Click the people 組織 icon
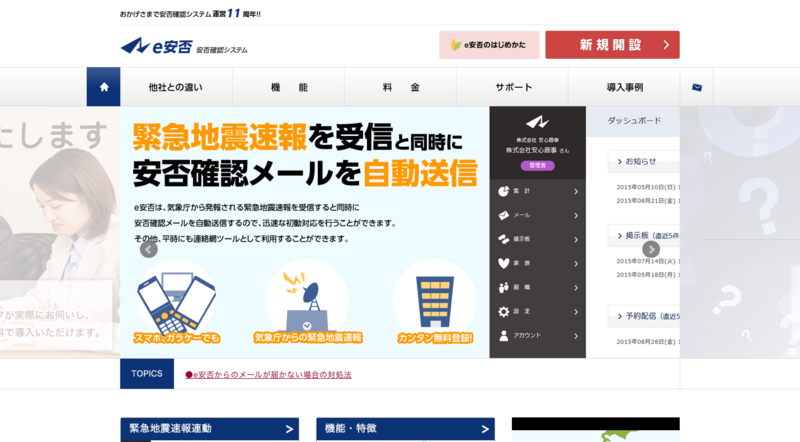 click(x=504, y=287)
